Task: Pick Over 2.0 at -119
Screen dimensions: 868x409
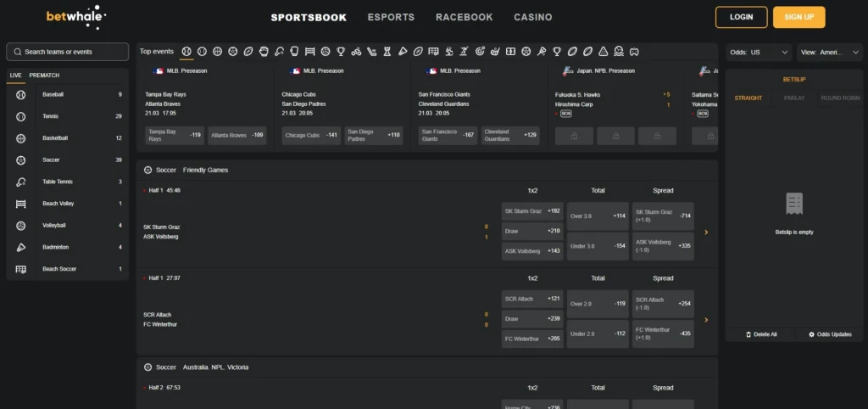Action: [x=598, y=304]
